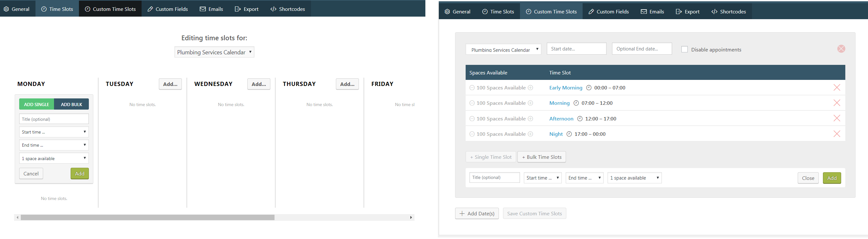Open Shortcodes tab above the weekday columns
The width and height of the screenshot is (868, 239).
287,9
